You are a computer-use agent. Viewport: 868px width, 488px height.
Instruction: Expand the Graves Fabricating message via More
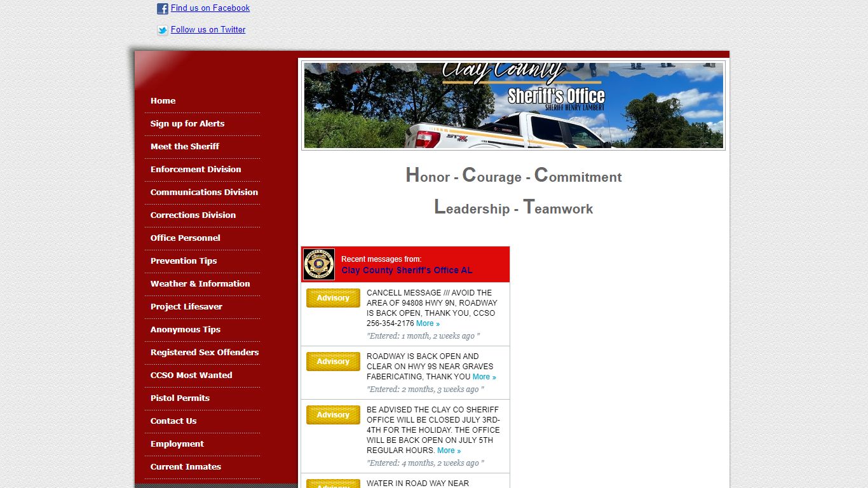click(x=484, y=377)
